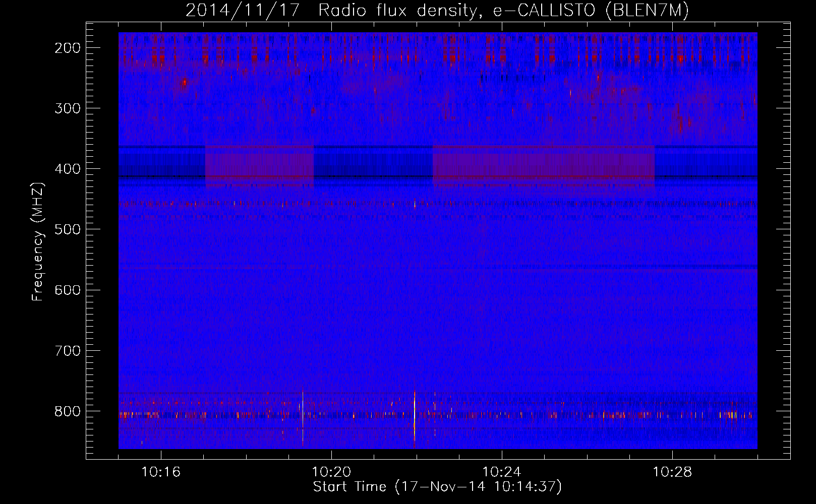Click the 500 frequency tick label

tap(67, 229)
